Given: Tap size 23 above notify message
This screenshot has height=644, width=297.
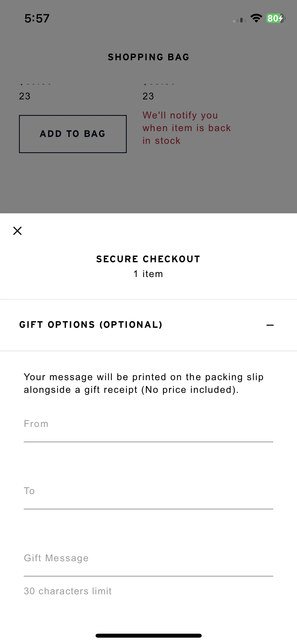Looking at the screenshot, I should (x=148, y=96).
